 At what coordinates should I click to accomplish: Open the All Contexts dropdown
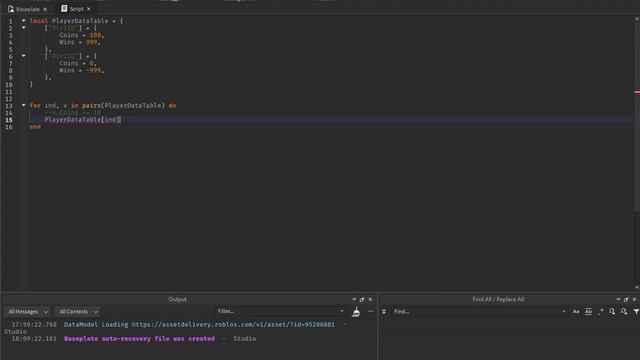(x=78, y=312)
